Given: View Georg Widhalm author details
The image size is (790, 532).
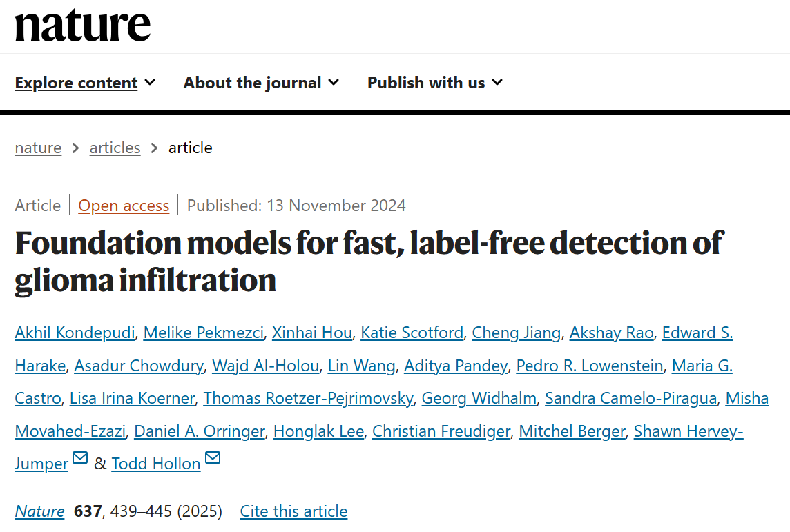Looking at the screenshot, I should tap(479, 398).
